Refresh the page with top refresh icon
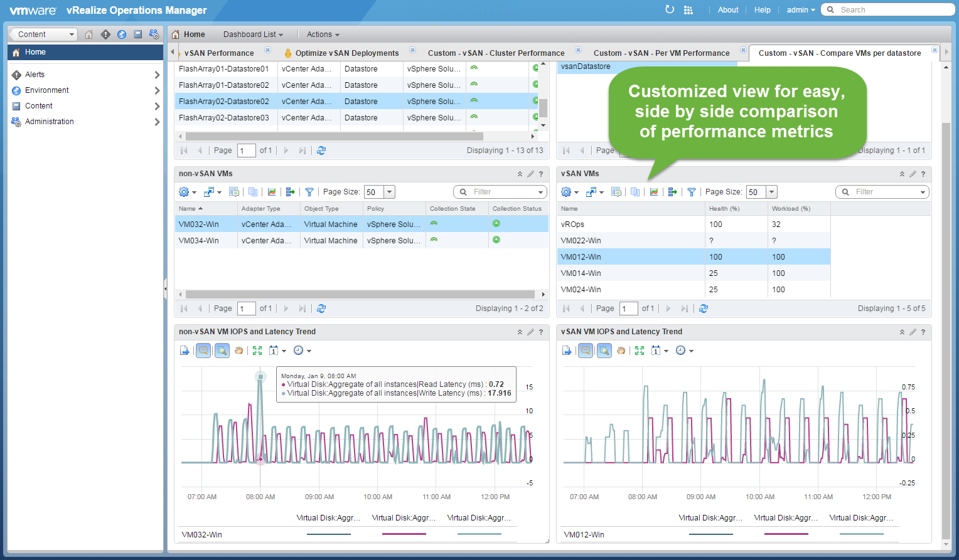 pos(670,9)
